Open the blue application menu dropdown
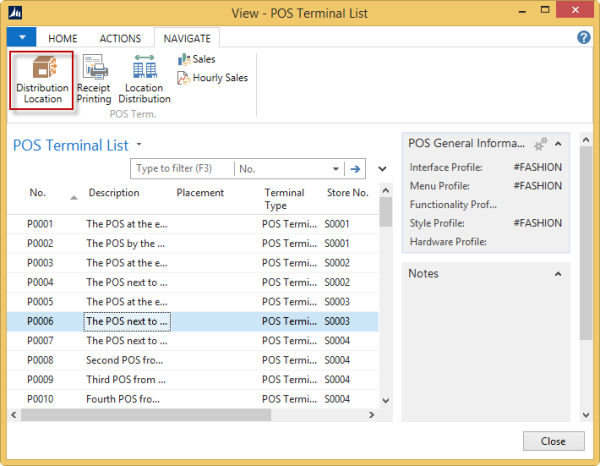 tap(22, 37)
